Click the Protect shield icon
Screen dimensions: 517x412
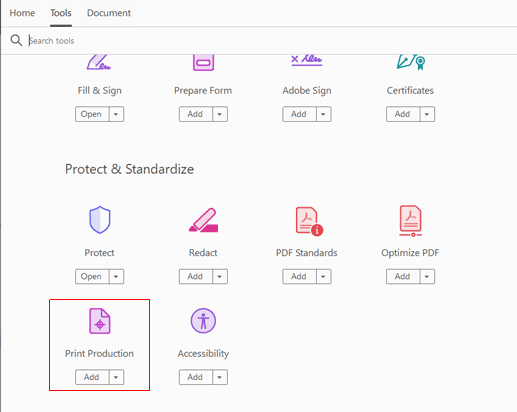(x=100, y=220)
